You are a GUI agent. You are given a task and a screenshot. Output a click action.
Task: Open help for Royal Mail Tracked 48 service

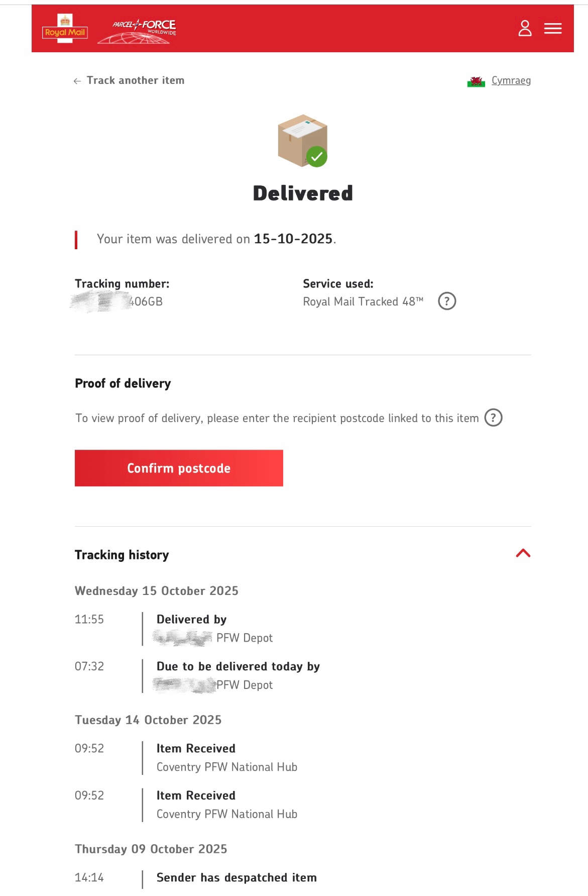447,302
